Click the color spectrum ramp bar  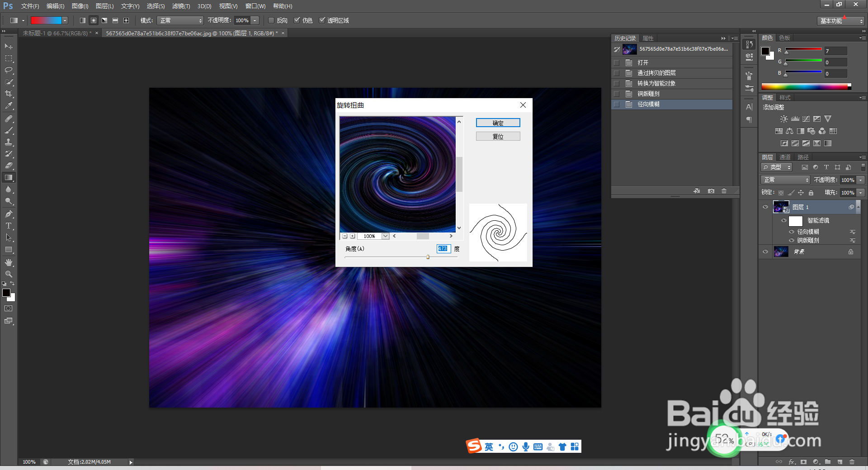pos(806,86)
